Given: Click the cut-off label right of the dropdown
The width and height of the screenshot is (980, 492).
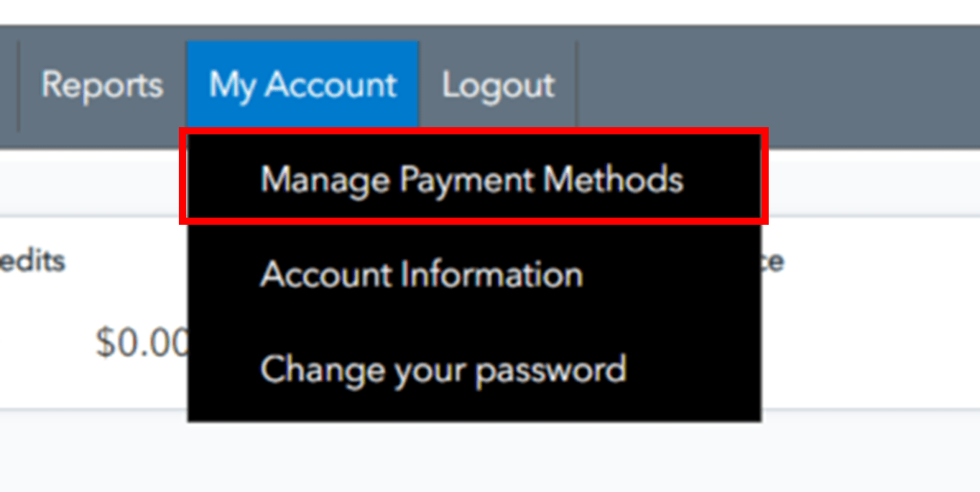Looking at the screenshot, I should (x=772, y=261).
